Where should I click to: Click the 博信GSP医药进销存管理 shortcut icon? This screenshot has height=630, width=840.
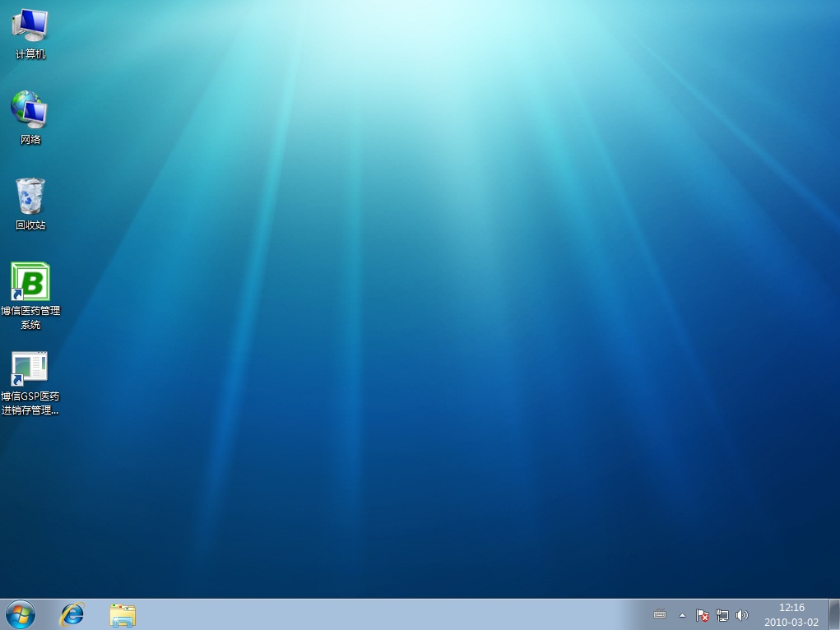tap(30, 368)
